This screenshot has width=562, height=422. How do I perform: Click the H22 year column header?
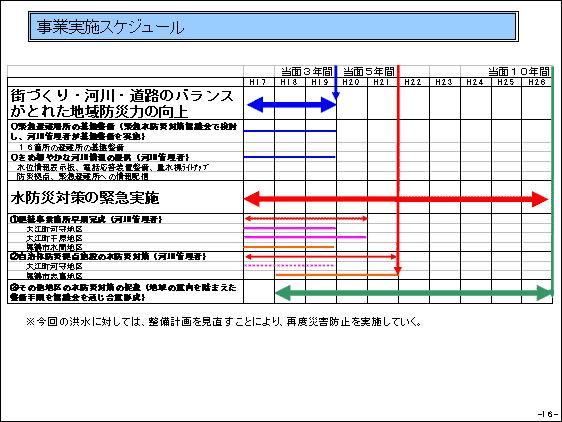(x=413, y=82)
